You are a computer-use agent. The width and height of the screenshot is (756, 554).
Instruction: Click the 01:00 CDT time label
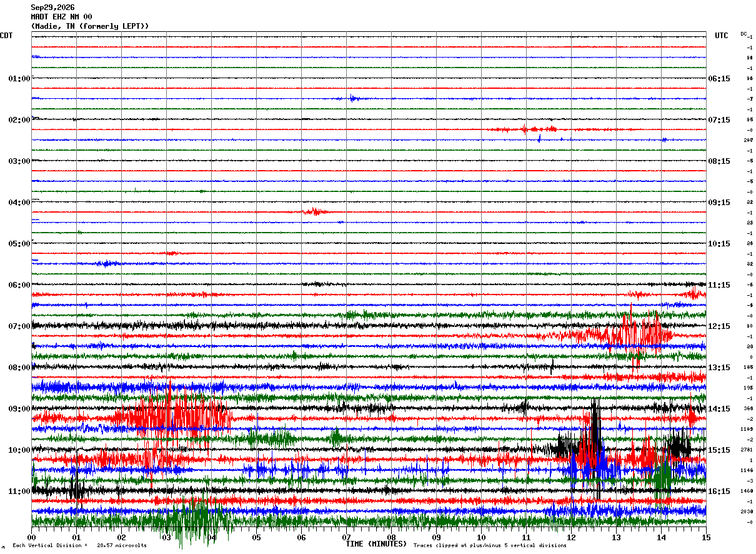19,79
